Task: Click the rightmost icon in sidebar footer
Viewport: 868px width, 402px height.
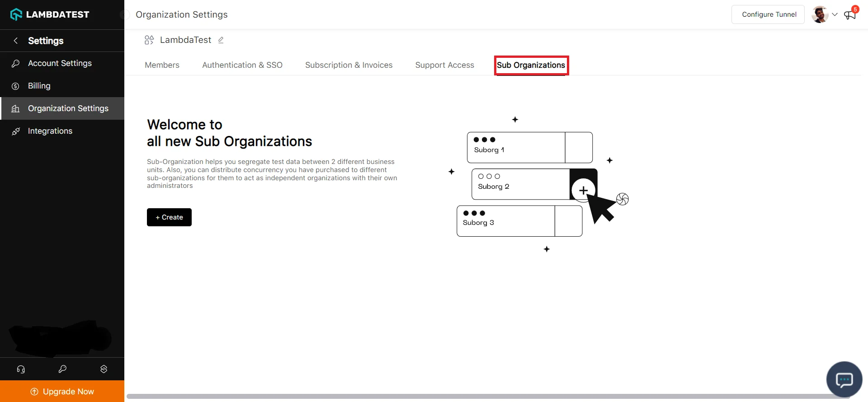Action: (104, 369)
